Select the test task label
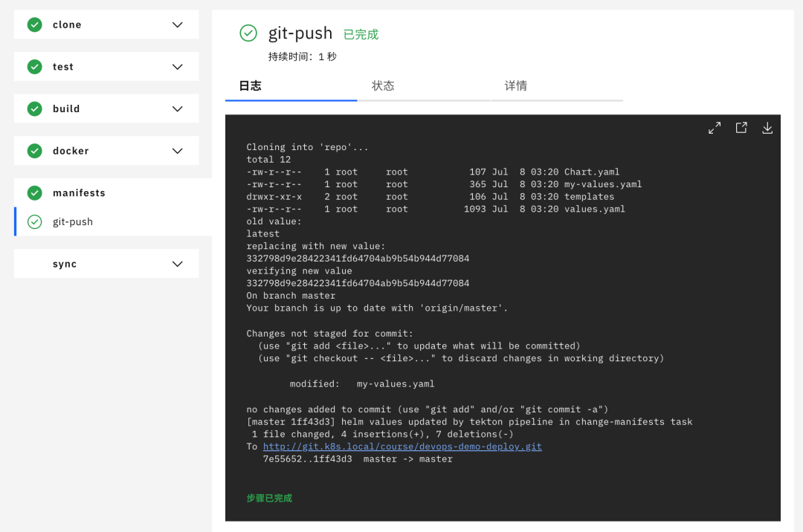Screen dimensions: 803x532 click(x=63, y=67)
